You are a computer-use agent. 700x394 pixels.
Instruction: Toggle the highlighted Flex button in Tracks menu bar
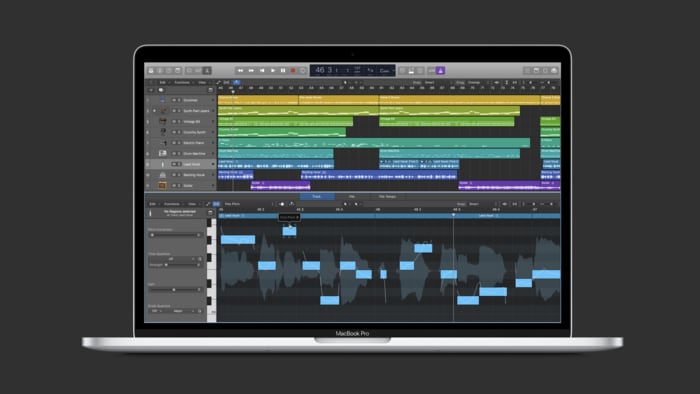(x=236, y=83)
